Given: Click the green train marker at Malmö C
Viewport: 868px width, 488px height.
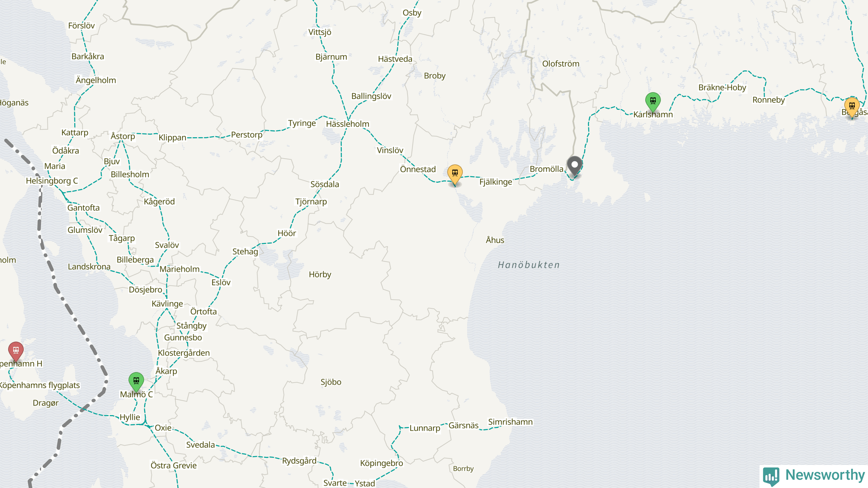Looking at the screenshot, I should point(136,381).
